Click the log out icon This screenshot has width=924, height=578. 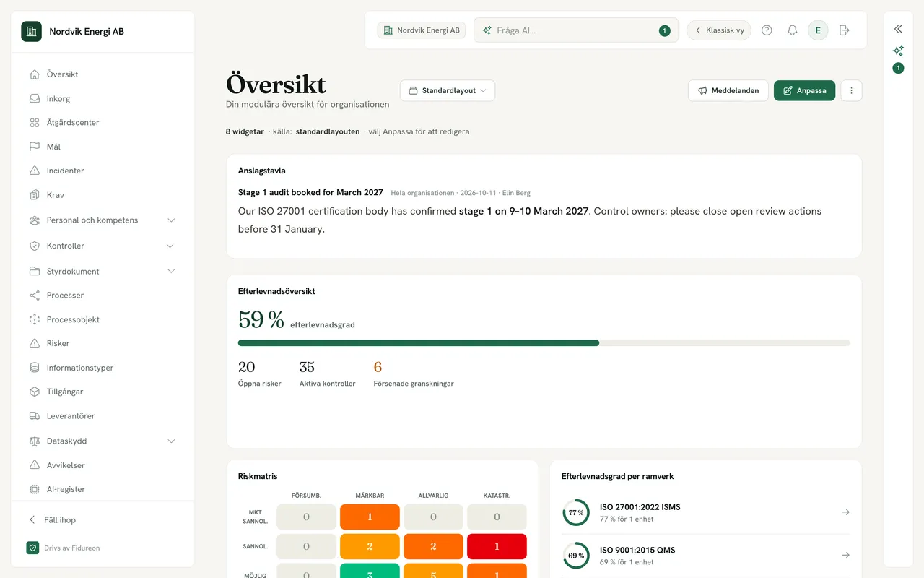[845, 30]
